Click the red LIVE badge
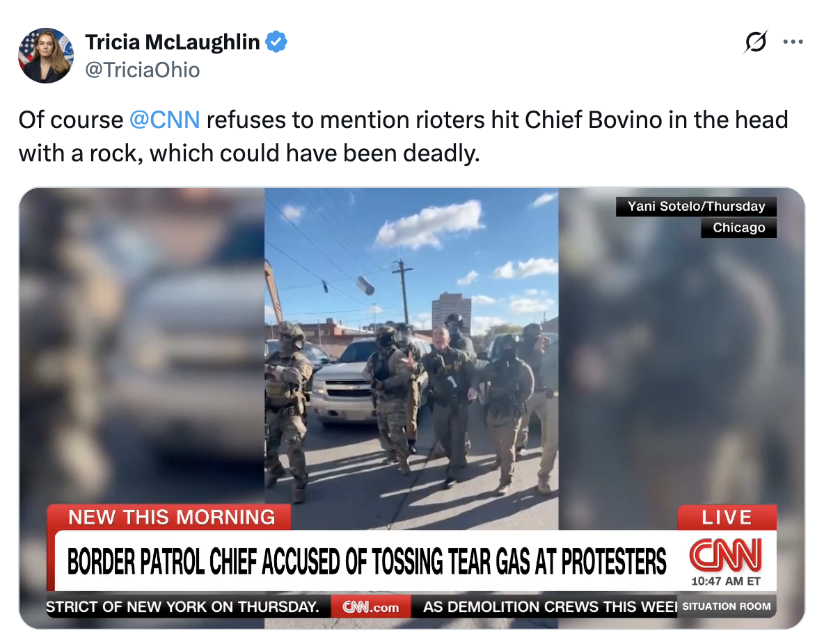Image resolution: width=824 pixels, height=644 pixels. [x=727, y=517]
